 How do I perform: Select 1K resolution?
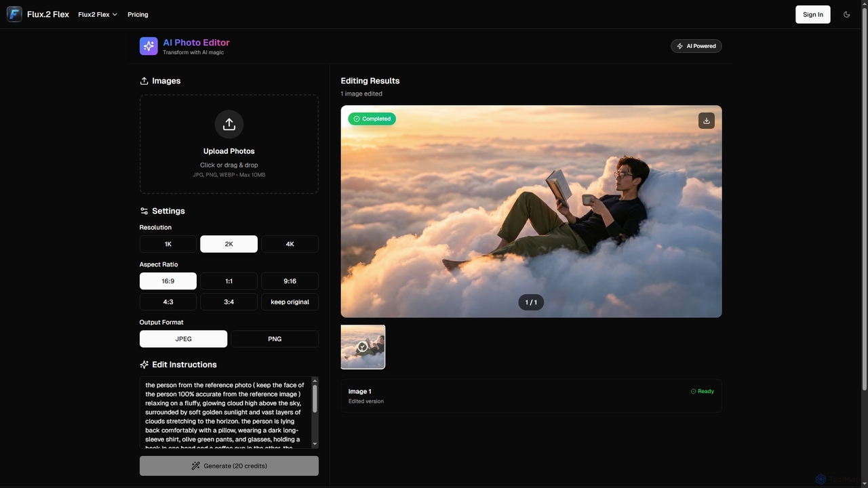click(x=168, y=244)
